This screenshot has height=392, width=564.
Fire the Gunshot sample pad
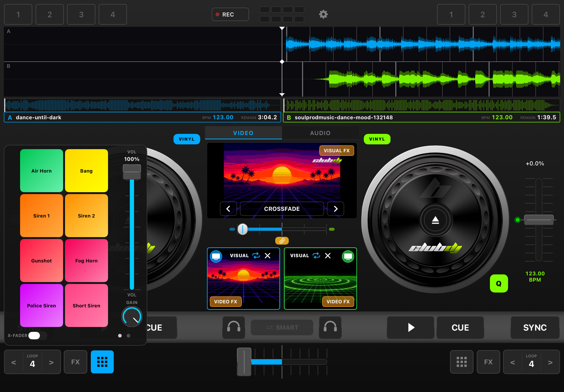tap(42, 261)
